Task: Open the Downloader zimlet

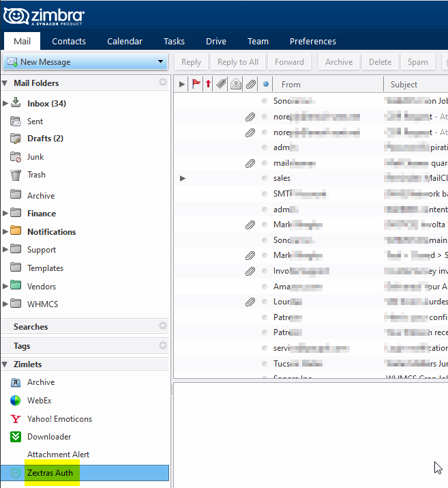Action: coord(49,437)
